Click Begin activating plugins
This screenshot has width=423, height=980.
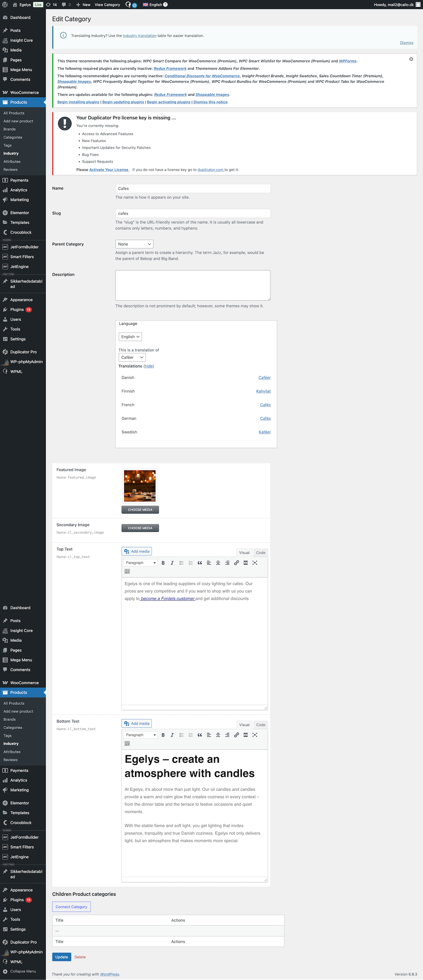(x=168, y=102)
